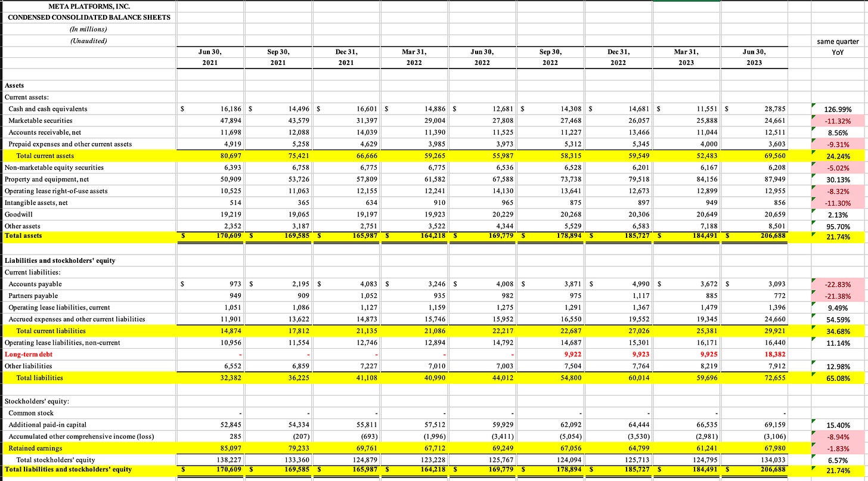This screenshot has width=868, height=481.
Task: Select total assets value 206,688 in Total assets row
Action: tap(773, 235)
